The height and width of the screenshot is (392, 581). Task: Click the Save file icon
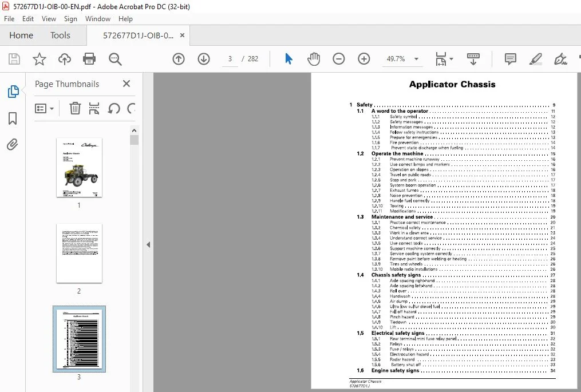(x=14, y=59)
